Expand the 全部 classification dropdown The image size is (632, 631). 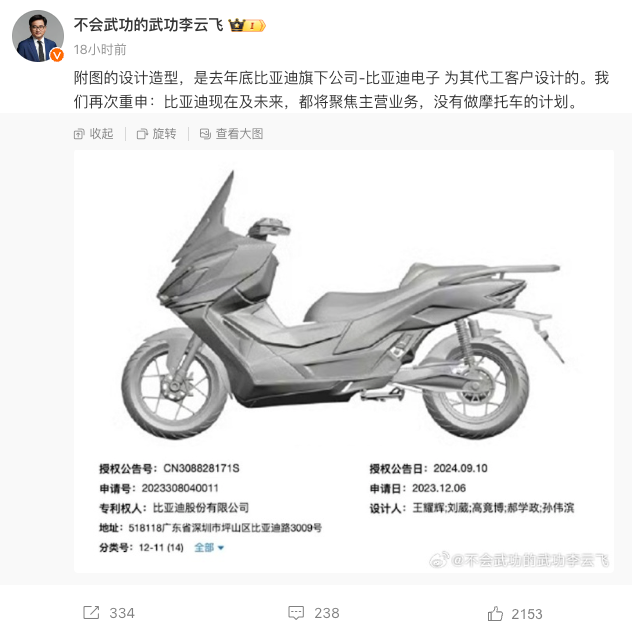click(x=209, y=547)
